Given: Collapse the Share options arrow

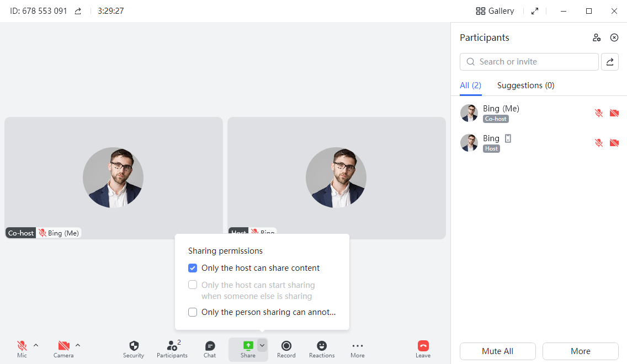Looking at the screenshot, I should pos(262,345).
